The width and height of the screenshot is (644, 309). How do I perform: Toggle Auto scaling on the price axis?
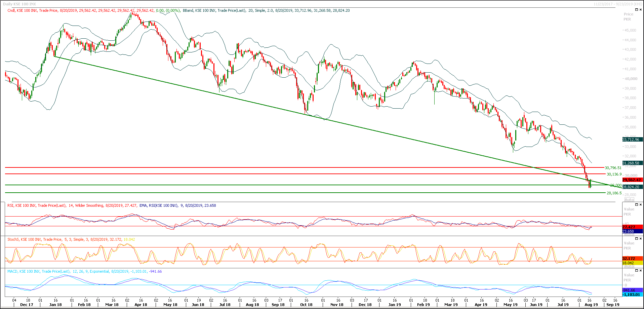tap(629, 199)
